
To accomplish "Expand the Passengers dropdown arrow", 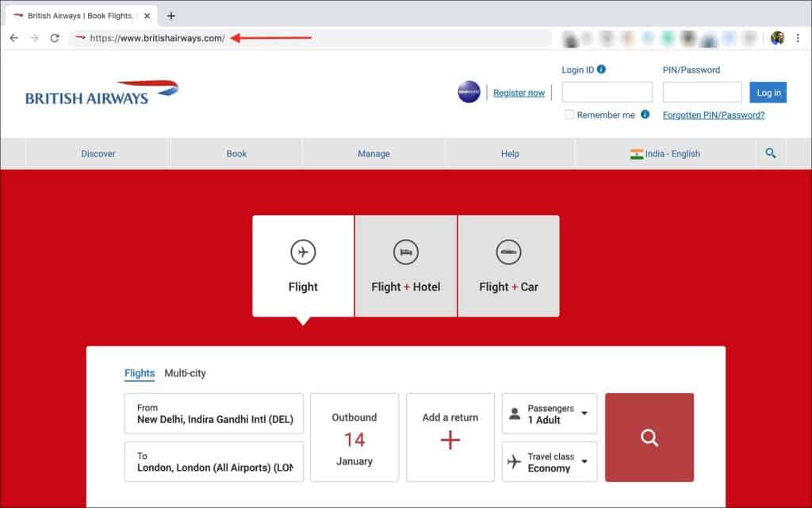I will tap(584, 413).
